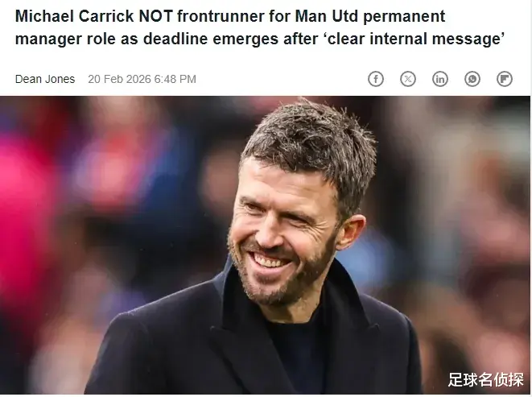This screenshot has height=397, width=532.
Task: Select the name Michael Carrick in headline
Action: coord(75,16)
